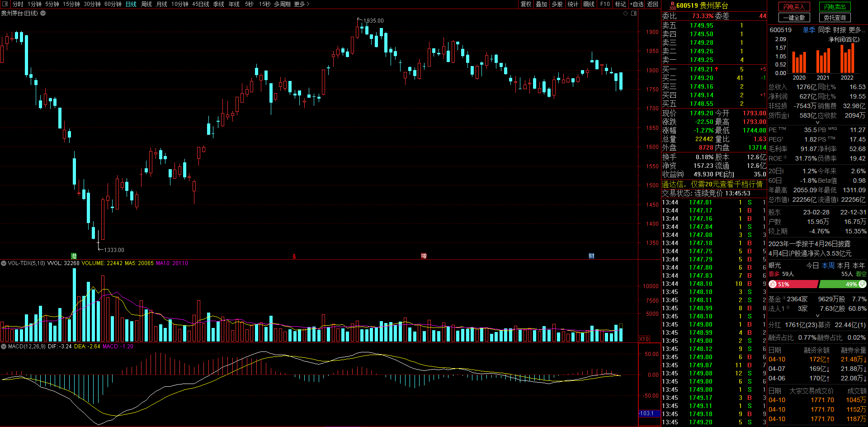The image size is (868, 427).
Task: Select the 1分钟 period
Action: pos(34,4)
